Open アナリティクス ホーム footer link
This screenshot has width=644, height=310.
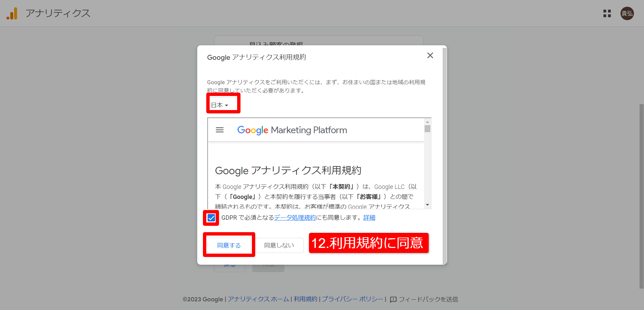[258, 299]
